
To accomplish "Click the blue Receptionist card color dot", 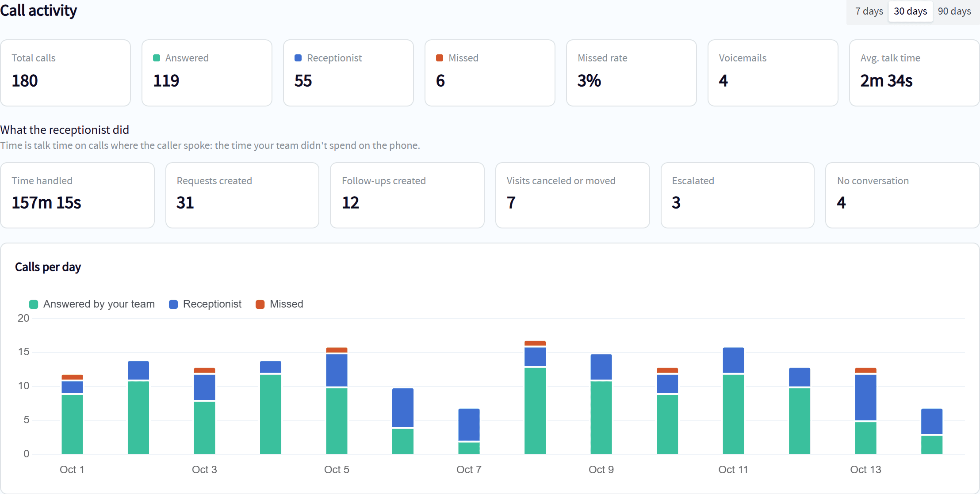I will click(x=298, y=58).
